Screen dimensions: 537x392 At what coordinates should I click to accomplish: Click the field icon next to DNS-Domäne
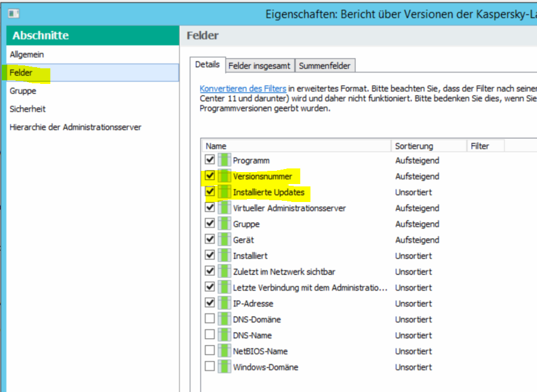click(x=224, y=319)
